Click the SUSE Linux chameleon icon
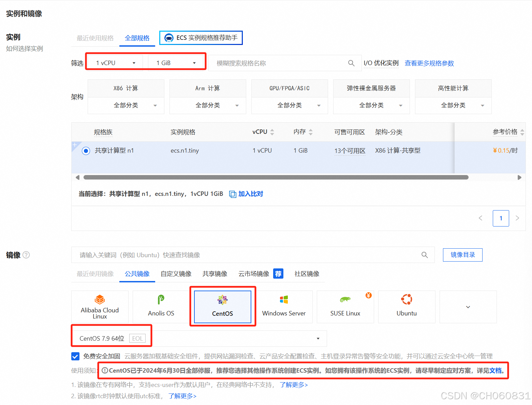 pos(345,299)
